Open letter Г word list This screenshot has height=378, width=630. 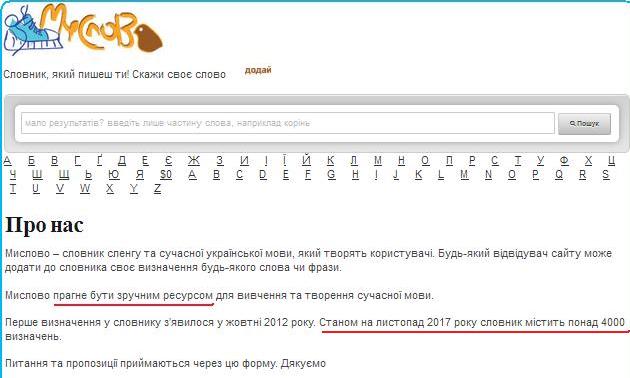[78, 161]
